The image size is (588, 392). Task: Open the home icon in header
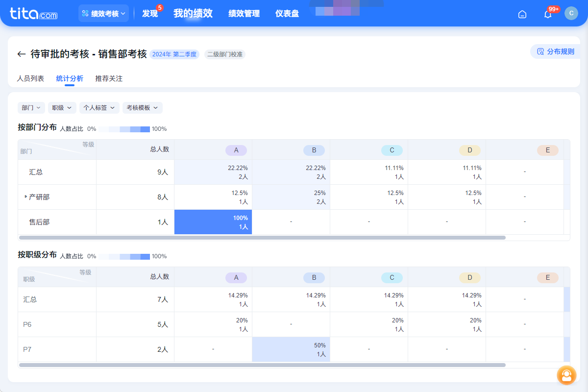[522, 14]
